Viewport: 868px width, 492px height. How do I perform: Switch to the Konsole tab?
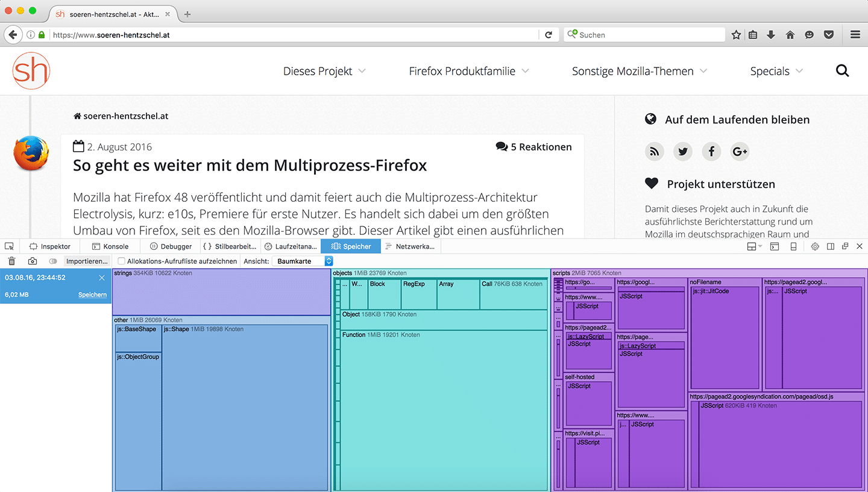110,246
